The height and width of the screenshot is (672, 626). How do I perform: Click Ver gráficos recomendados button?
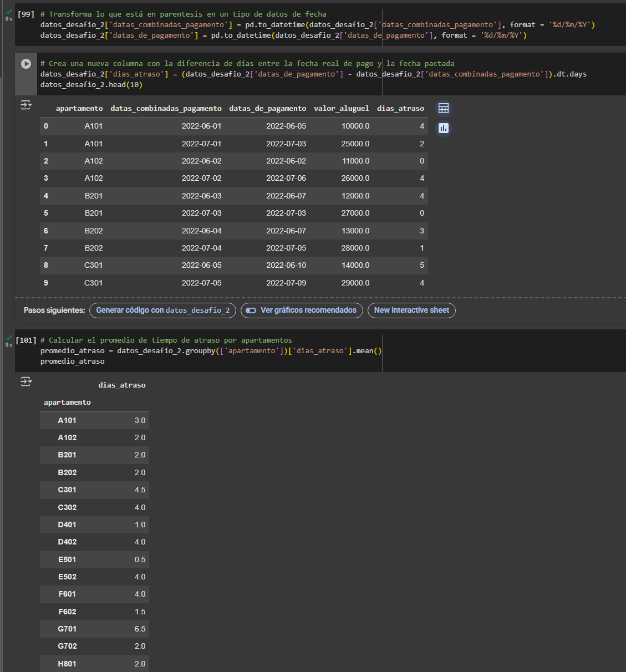302,310
